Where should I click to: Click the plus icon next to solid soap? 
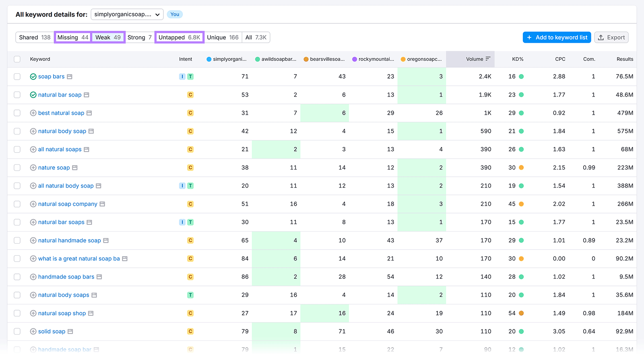[x=33, y=331]
